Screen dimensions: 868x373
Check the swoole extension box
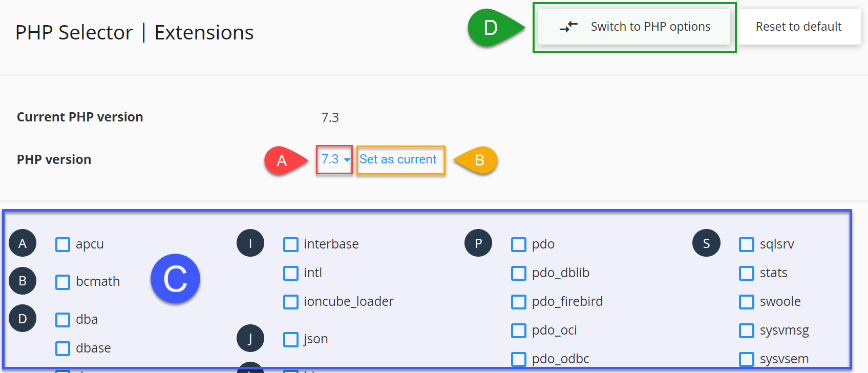tap(747, 302)
